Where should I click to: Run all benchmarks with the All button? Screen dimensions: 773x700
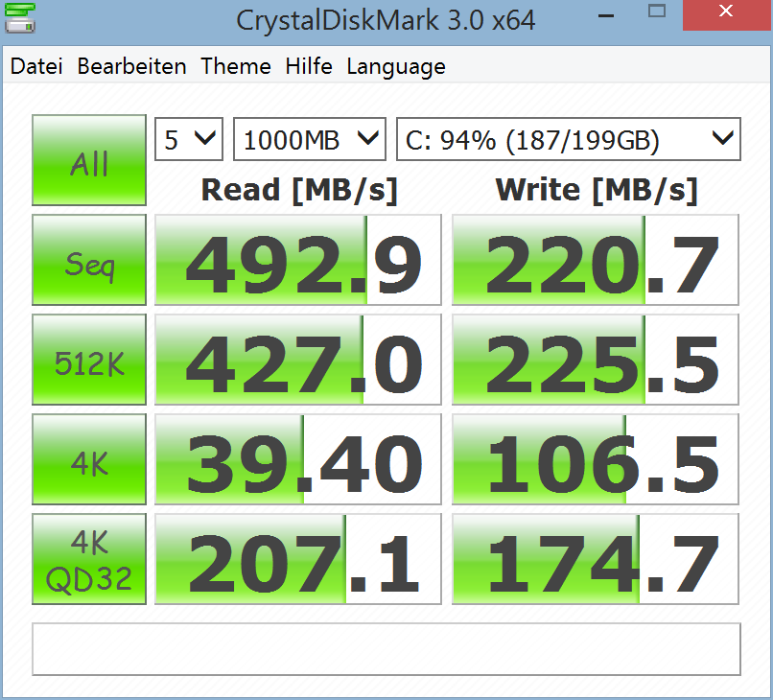[x=89, y=160]
